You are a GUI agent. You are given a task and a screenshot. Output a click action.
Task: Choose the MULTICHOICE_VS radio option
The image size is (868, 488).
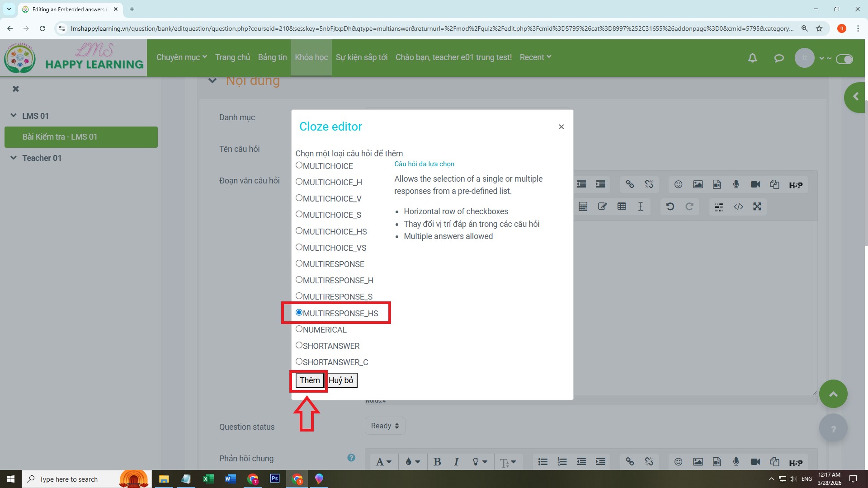click(299, 247)
